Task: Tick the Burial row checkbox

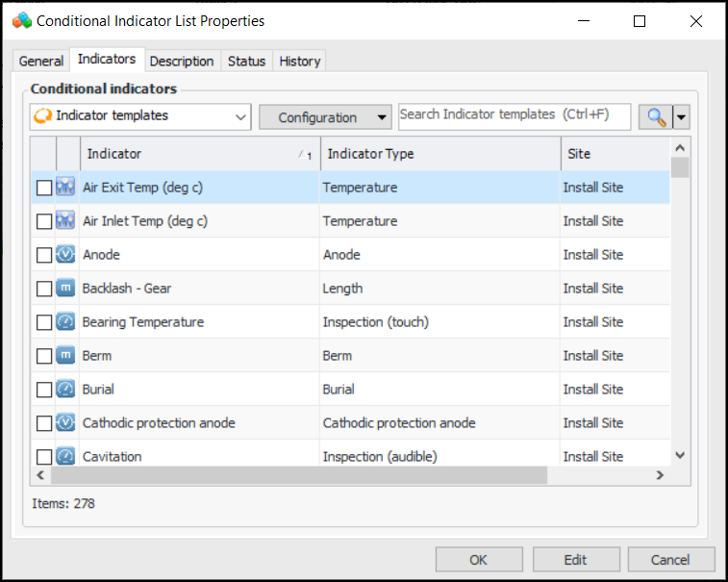Action: (44, 390)
